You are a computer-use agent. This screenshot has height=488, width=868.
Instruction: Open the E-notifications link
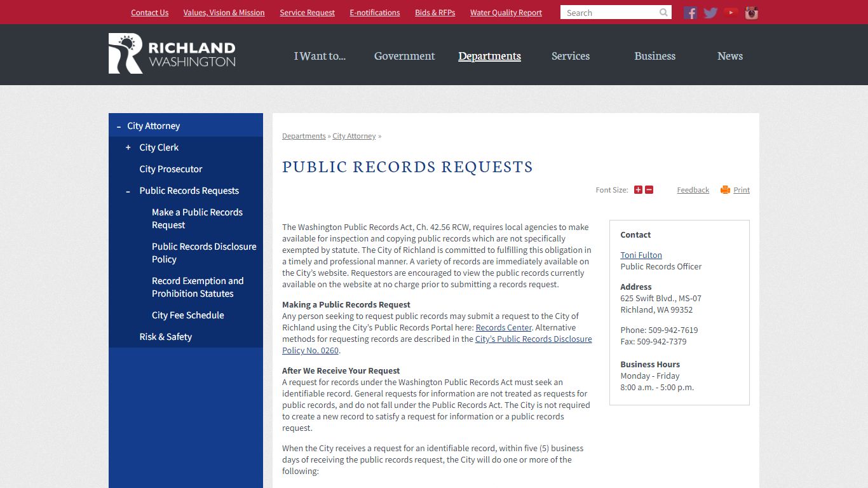(x=375, y=13)
